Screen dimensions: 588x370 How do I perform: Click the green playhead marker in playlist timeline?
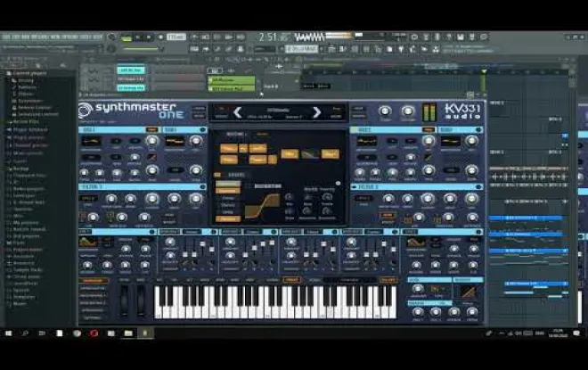pos(484,71)
